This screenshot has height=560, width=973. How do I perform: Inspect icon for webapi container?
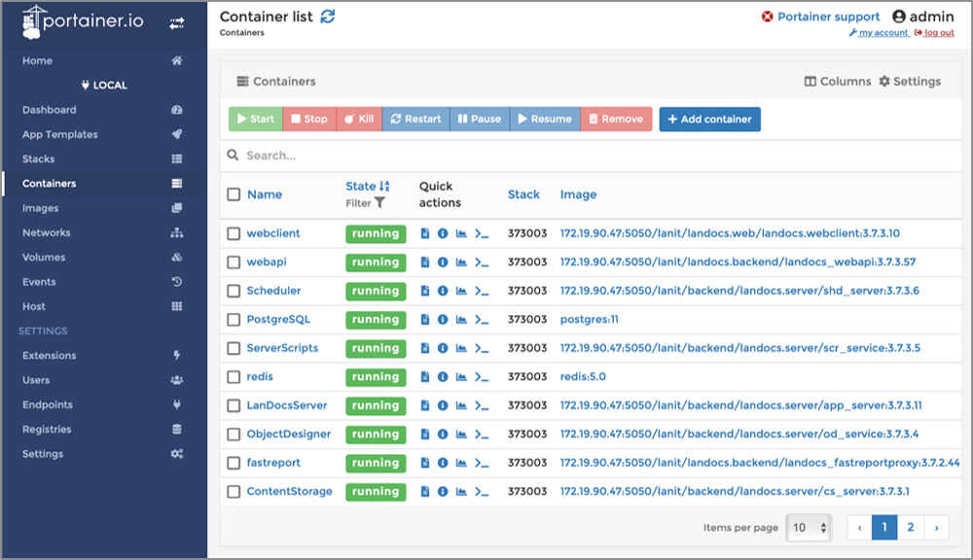coord(443,262)
